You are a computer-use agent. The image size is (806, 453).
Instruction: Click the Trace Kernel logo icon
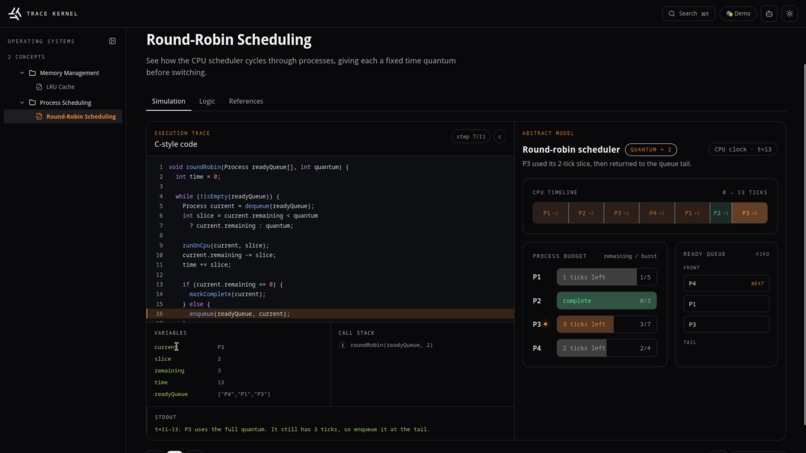click(x=15, y=13)
